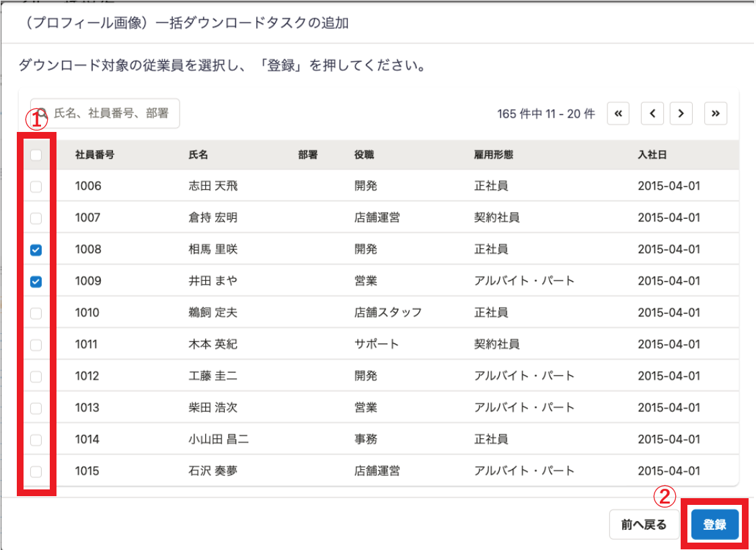756x550 pixels.
Task: Check the box for employee 1007
Action: coord(36,218)
